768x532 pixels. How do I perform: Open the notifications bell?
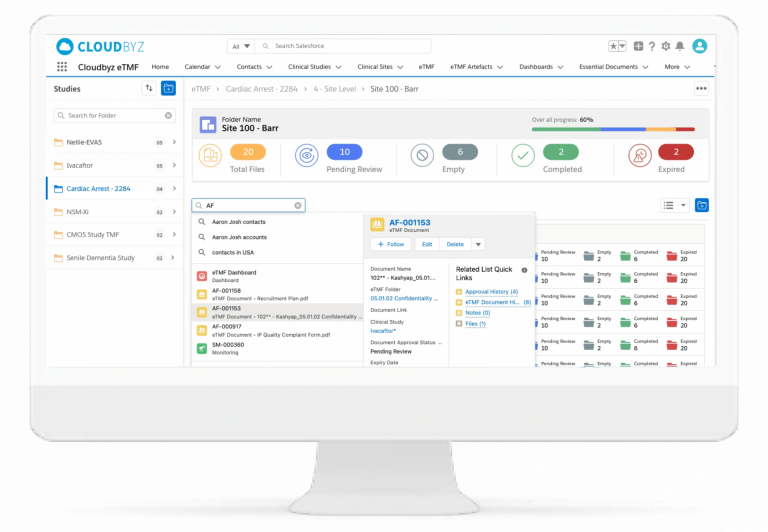[680, 46]
